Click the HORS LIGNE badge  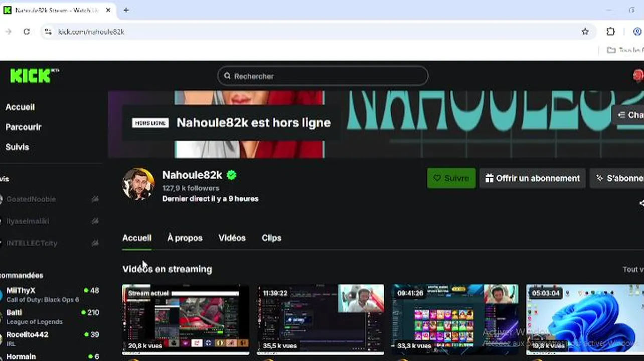coord(150,123)
